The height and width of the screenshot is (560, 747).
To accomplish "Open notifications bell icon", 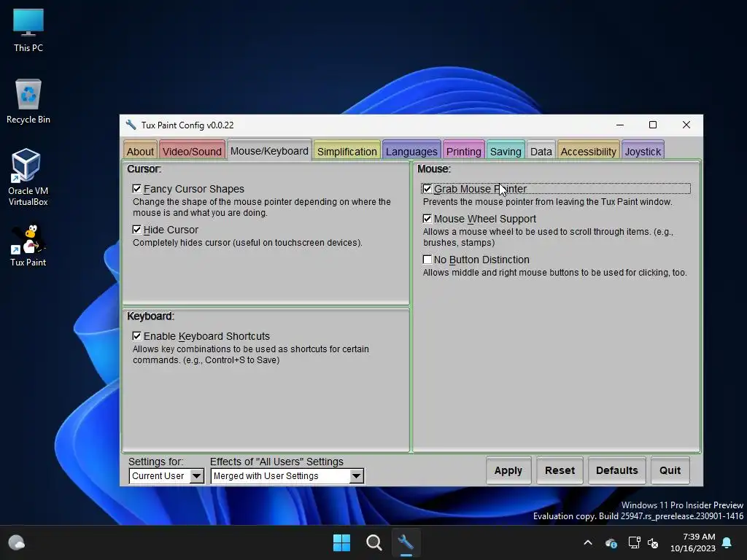I will click(727, 542).
